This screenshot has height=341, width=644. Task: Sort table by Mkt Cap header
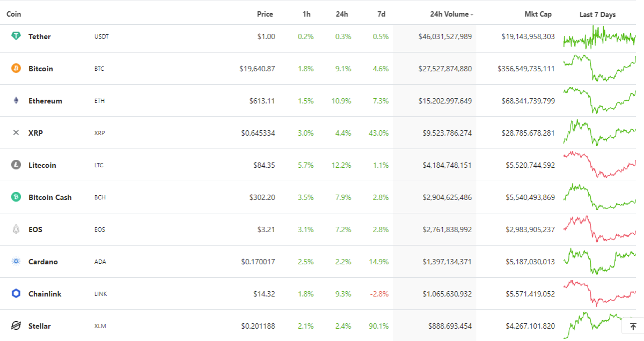[538, 14]
